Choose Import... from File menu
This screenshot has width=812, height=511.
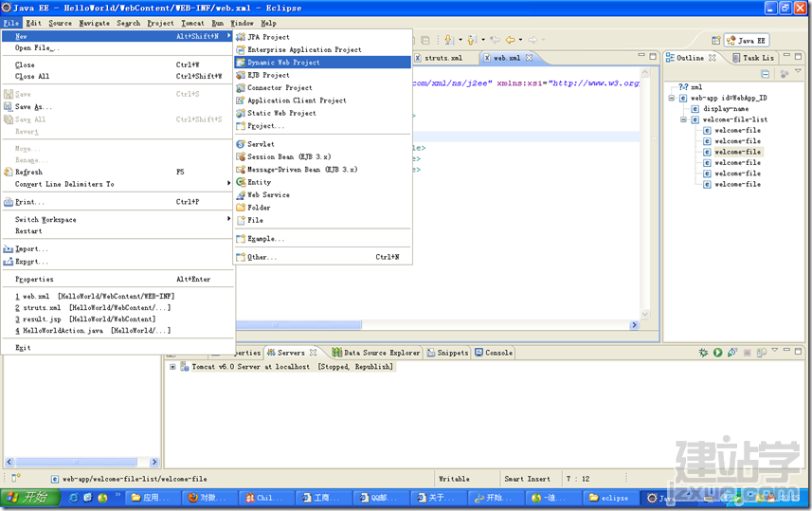[x=117, y=249]
